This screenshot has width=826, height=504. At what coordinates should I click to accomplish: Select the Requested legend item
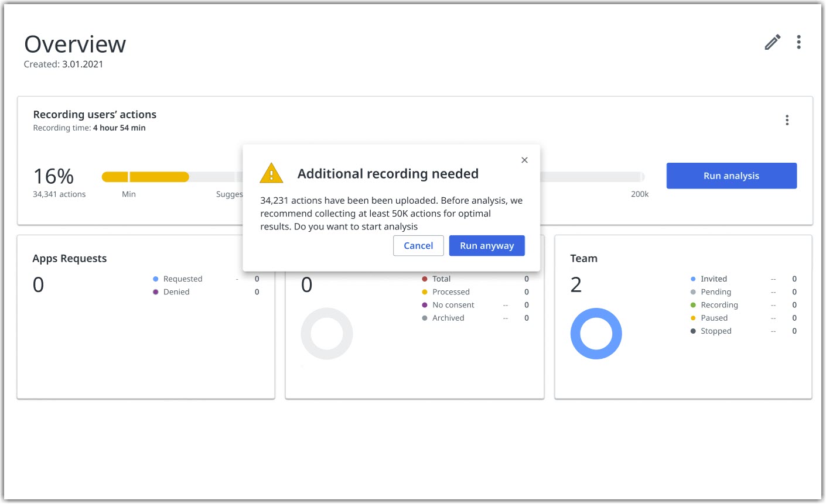[x=178, y=279]
